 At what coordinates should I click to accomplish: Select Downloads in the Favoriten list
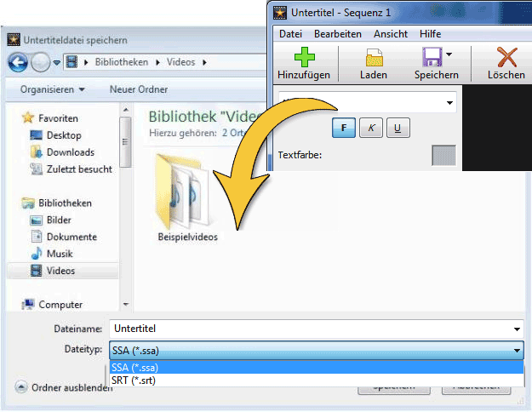70,152
